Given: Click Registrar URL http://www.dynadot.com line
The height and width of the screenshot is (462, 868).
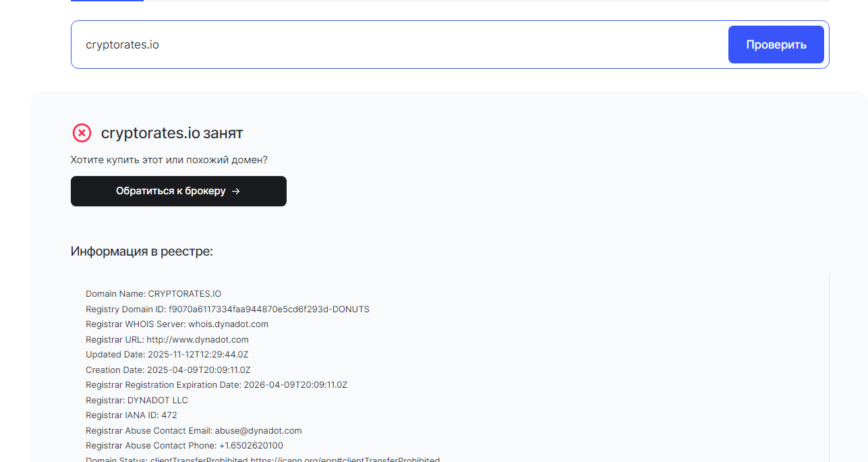Looking at the screenshot, I should 167,339.
